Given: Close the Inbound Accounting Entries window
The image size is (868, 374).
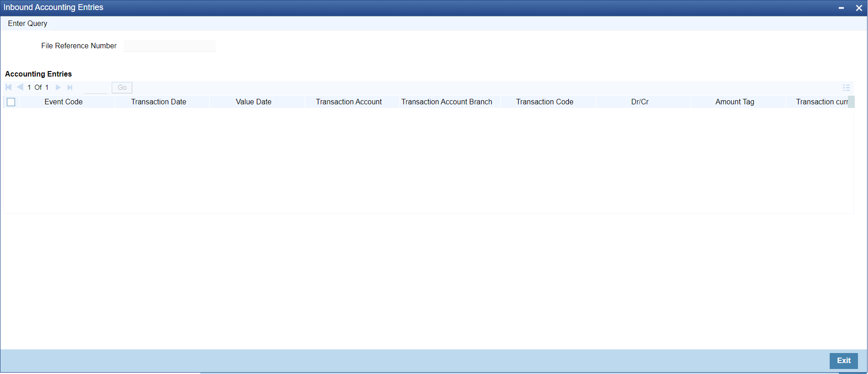Looking at the screenshot, I should [859, 8].
